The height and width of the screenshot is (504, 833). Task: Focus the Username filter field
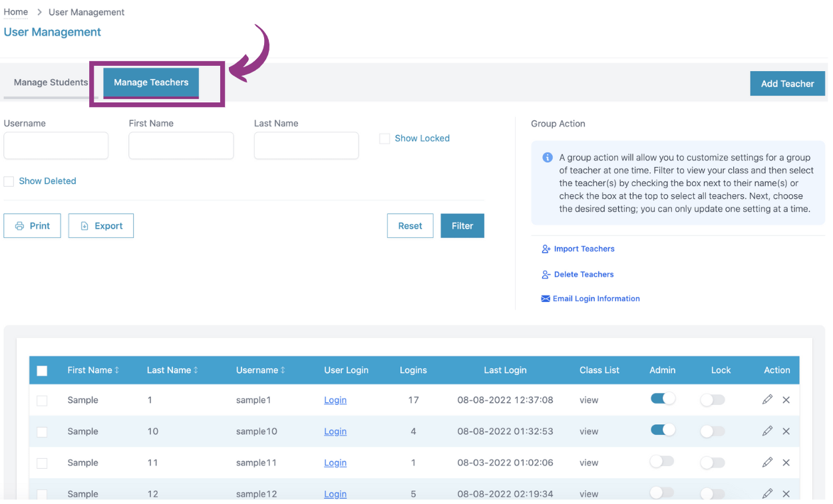click(x=56, y=146)
